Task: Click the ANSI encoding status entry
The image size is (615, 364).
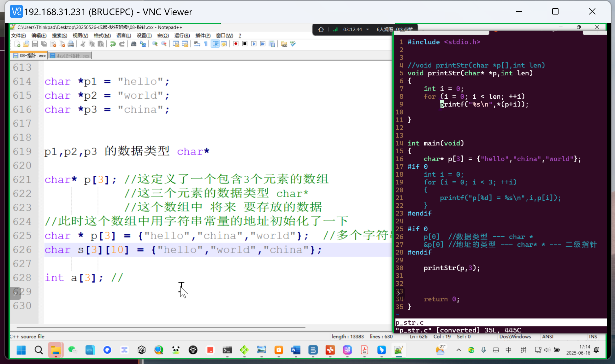Action: pyautogui.click(x=548, y=337)
